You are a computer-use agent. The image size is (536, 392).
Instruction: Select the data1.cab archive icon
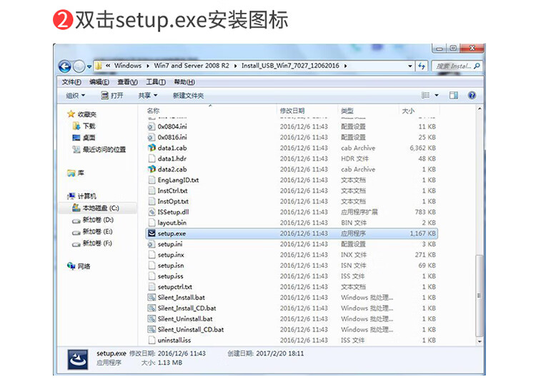tap(152, 148)
